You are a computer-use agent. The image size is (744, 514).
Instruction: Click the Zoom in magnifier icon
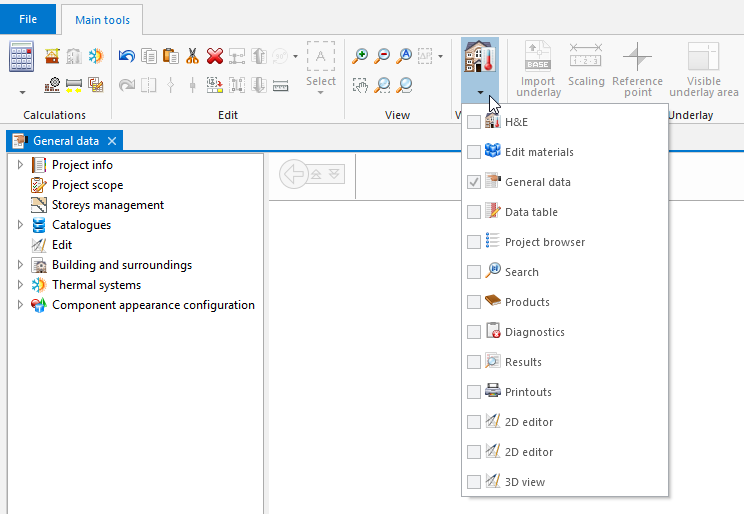(x=361, y=57)
